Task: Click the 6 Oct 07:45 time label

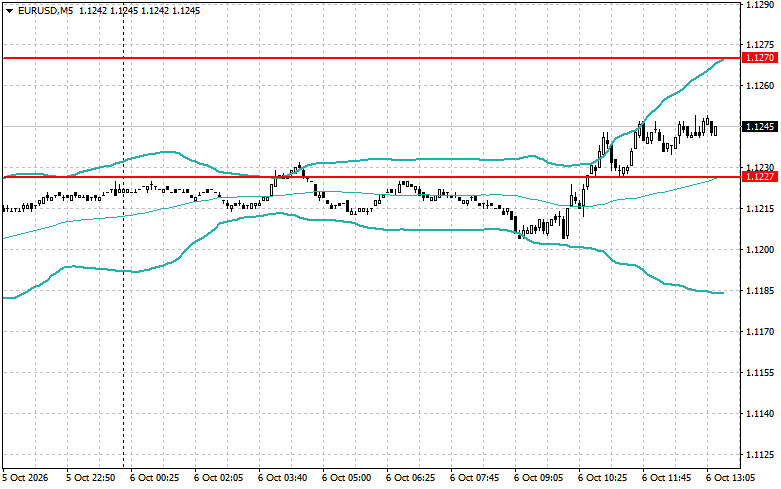Action: (x=474, y=478)
